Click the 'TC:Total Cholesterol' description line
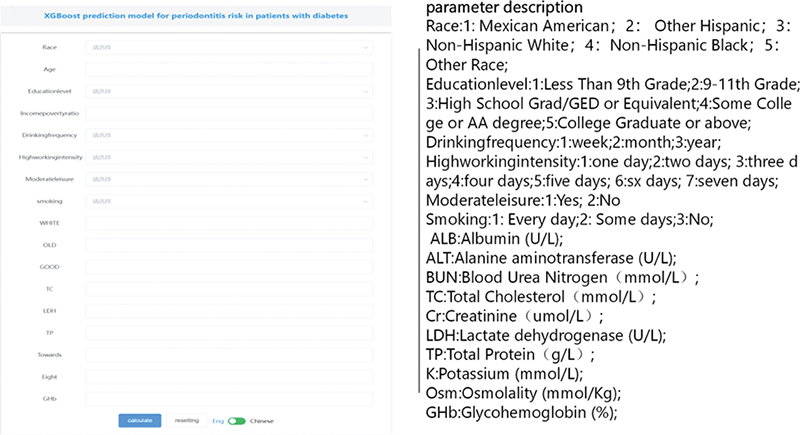Screen dimensions: 800x435 [541, 297]
